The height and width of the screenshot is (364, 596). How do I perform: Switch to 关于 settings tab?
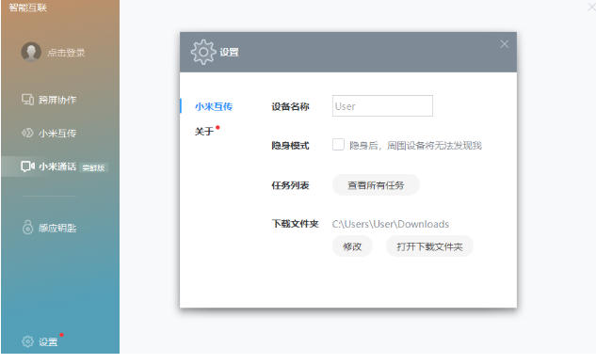[204, 132]
